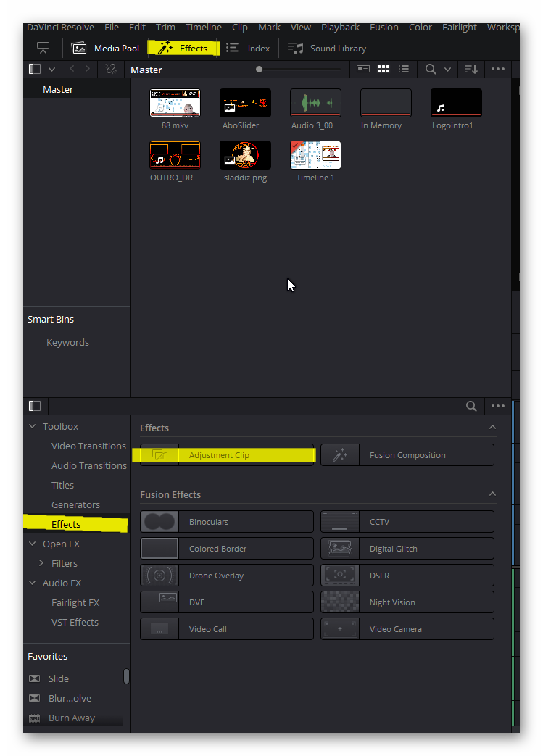Switch media pool to metadata view

363,69
